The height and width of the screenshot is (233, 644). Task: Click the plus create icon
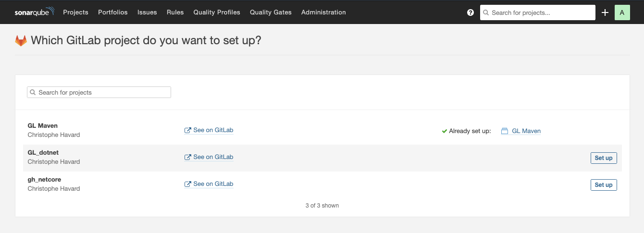coord(605,12)
